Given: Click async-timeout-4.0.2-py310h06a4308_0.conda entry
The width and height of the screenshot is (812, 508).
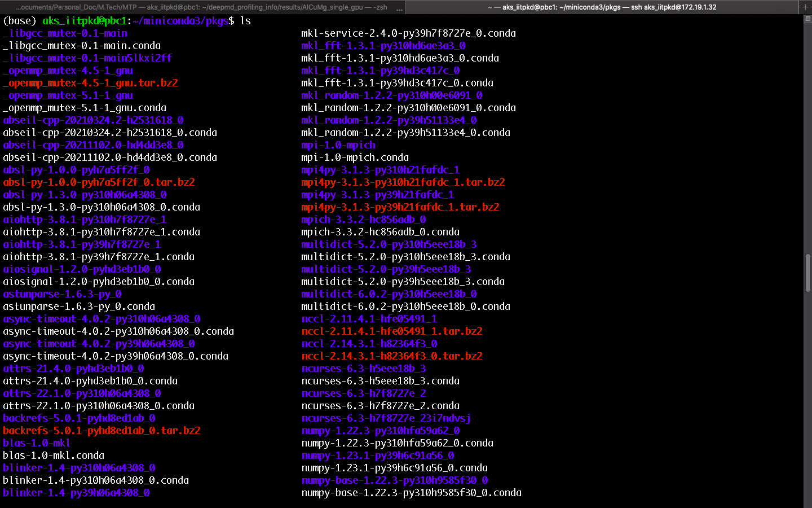Looking at the screenshot, I should (x=118, y=331).
